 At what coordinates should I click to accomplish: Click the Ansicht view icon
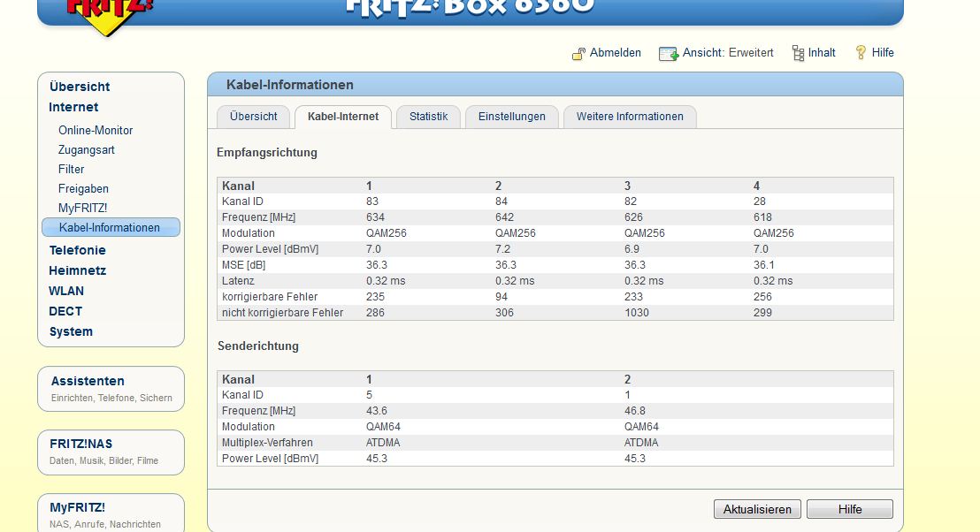coord(668,54)
